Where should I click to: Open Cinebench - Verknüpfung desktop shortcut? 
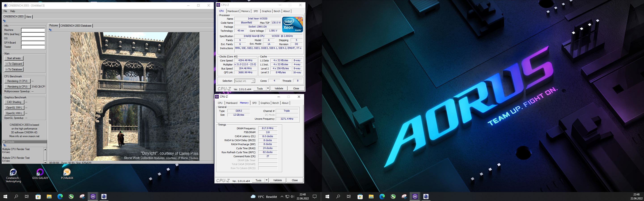[13, 176]
